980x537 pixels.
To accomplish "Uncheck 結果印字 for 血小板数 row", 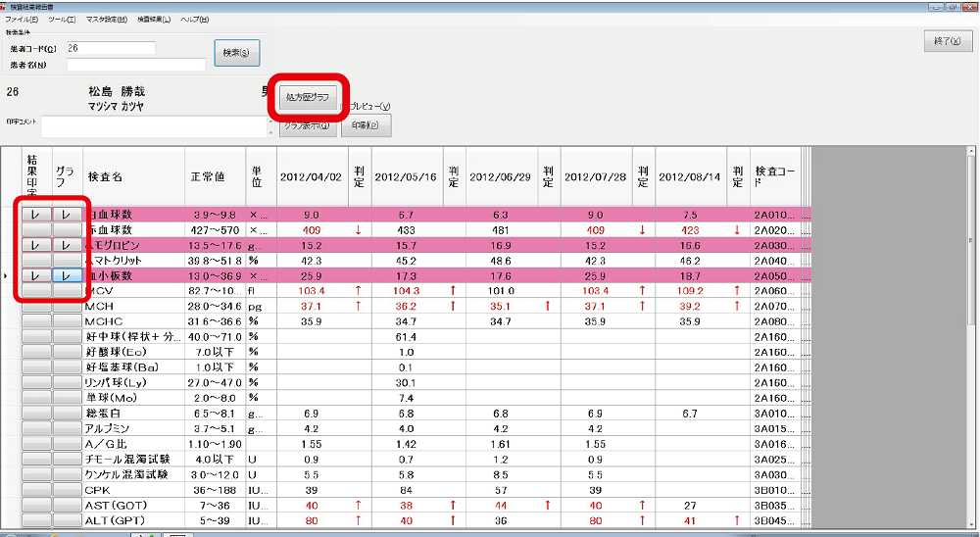I will (x=37, y=275).
